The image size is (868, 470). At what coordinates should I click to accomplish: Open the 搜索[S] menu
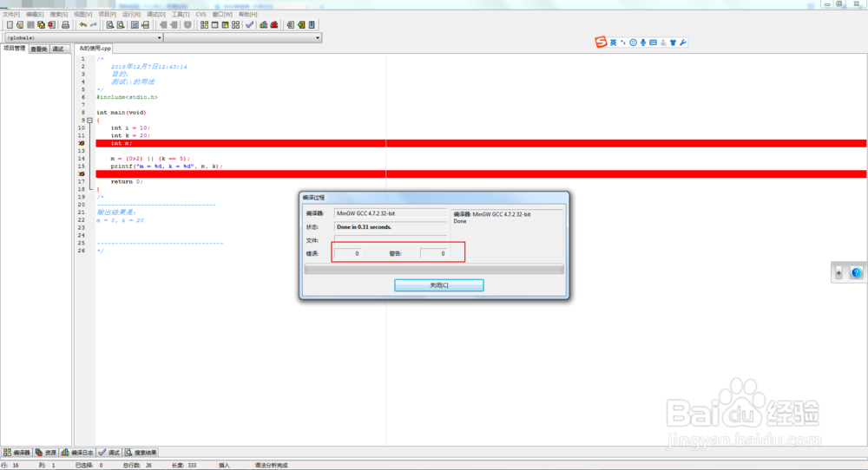[59, 15]
